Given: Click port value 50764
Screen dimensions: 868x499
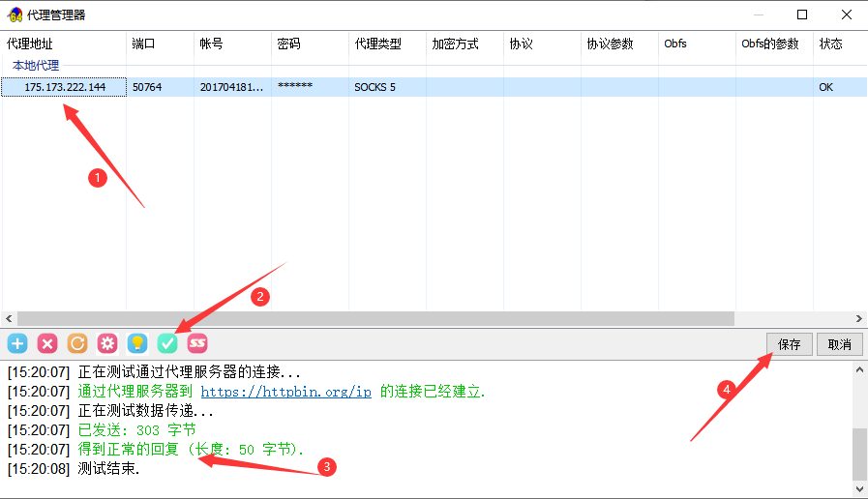Looking at the screenshot, I should point(147,87).
